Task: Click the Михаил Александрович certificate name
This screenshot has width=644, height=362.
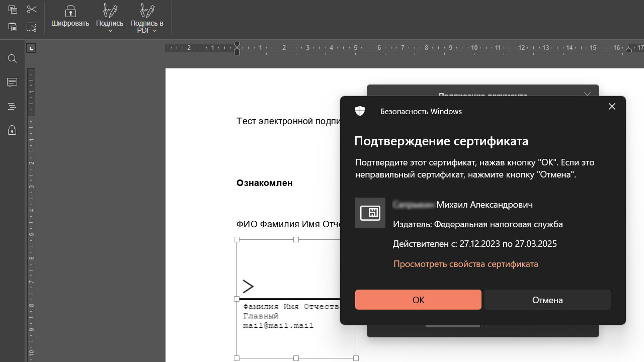Action: (x=485, y=205)
